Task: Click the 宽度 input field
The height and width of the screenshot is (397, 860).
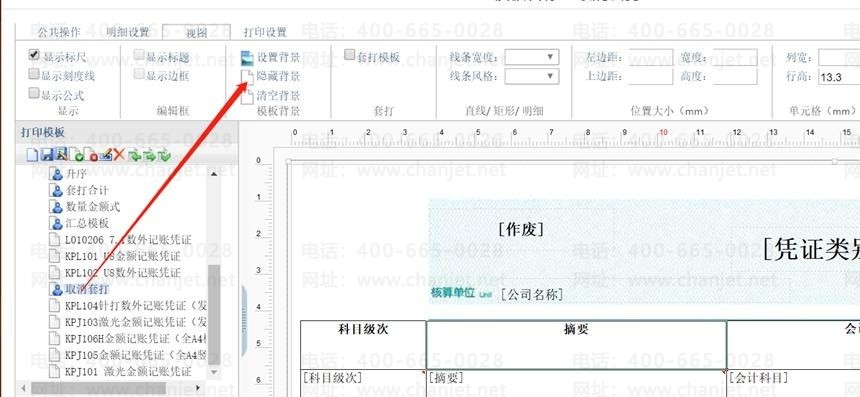Action: 735,57
